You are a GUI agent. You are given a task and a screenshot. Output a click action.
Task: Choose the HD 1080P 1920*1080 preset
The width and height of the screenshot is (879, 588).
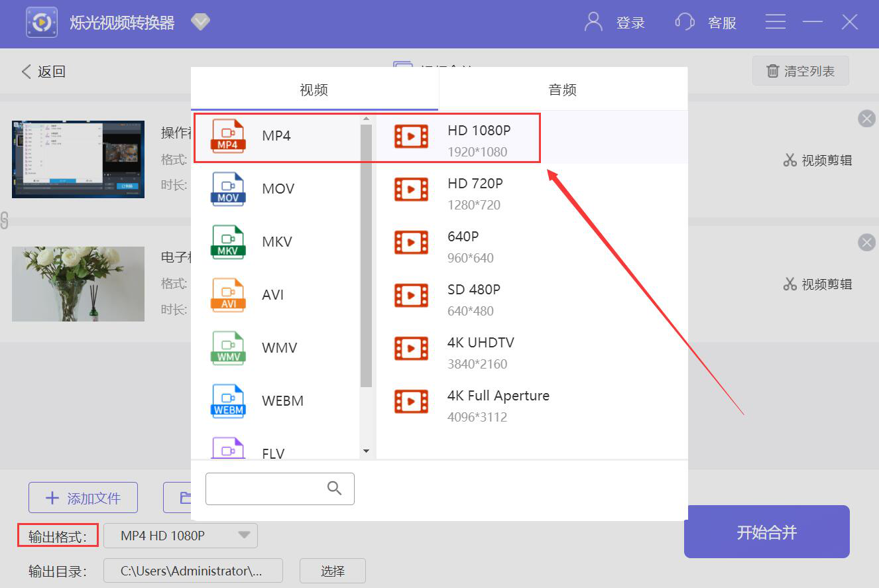(532, 137)
